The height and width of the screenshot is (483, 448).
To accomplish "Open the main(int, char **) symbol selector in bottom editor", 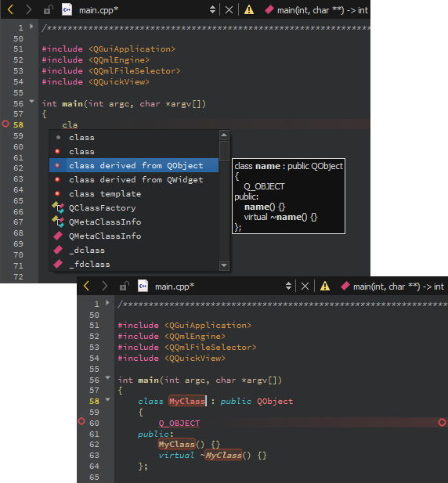I will coord(393,287).
